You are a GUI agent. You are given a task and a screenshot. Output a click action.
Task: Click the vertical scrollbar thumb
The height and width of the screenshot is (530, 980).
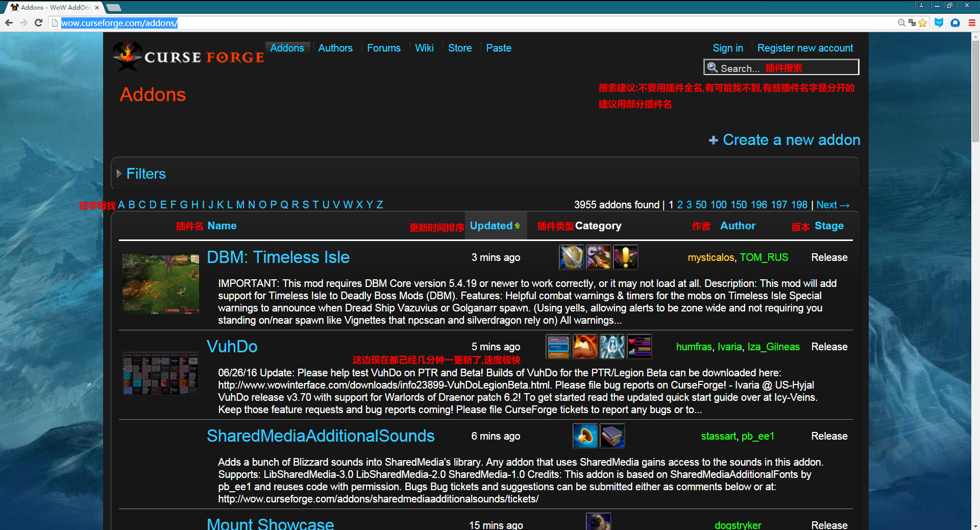tap(975, 91)
